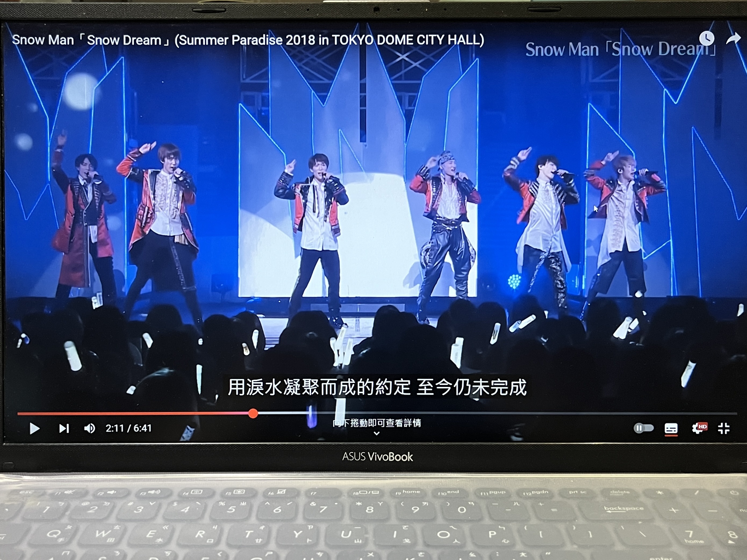Click the Watch later clock icon

click(x=706, y=38)
